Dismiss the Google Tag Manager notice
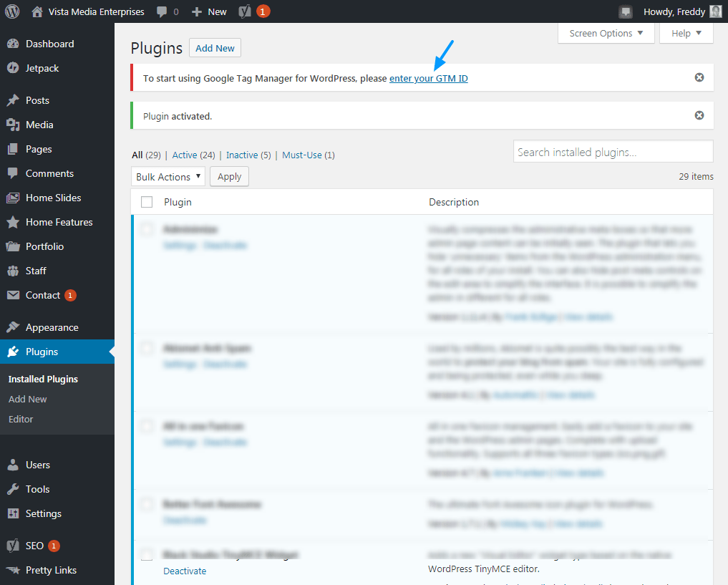 pyautogui.click(x=699, y=77)
